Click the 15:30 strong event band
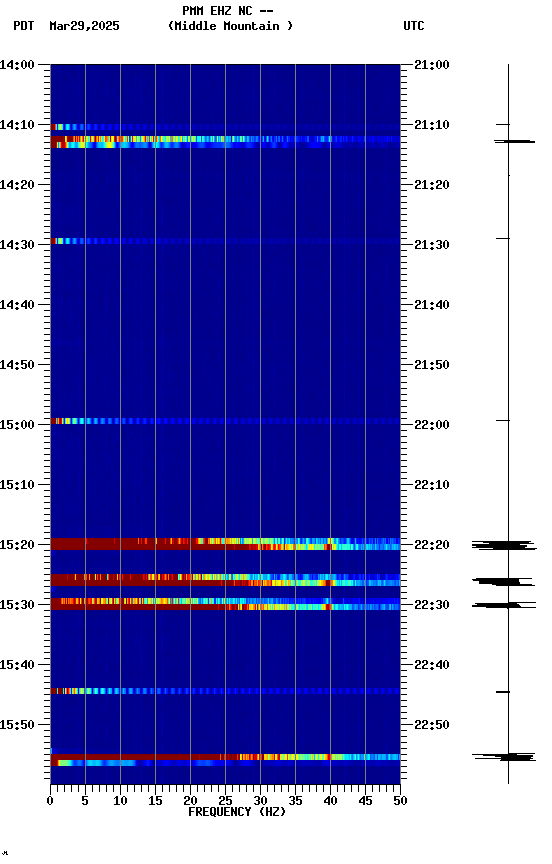Screen dimensions: 552x864 coord(225,604)
